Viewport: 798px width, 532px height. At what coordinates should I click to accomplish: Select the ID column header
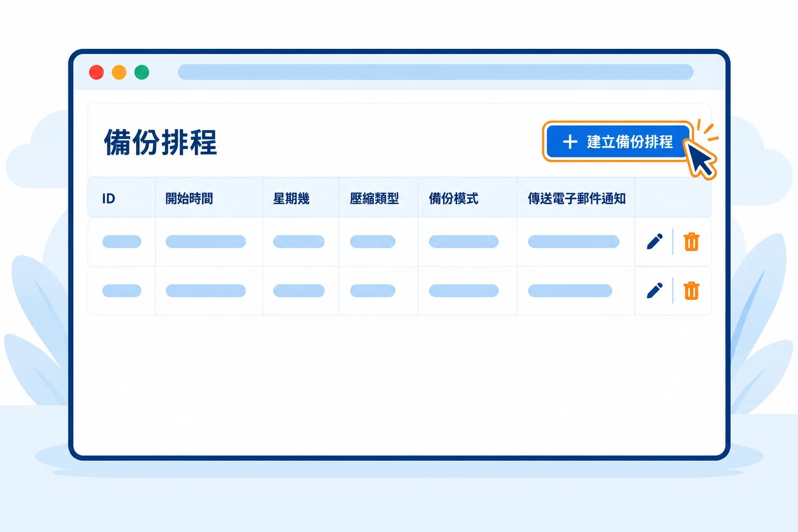point(109,198)
